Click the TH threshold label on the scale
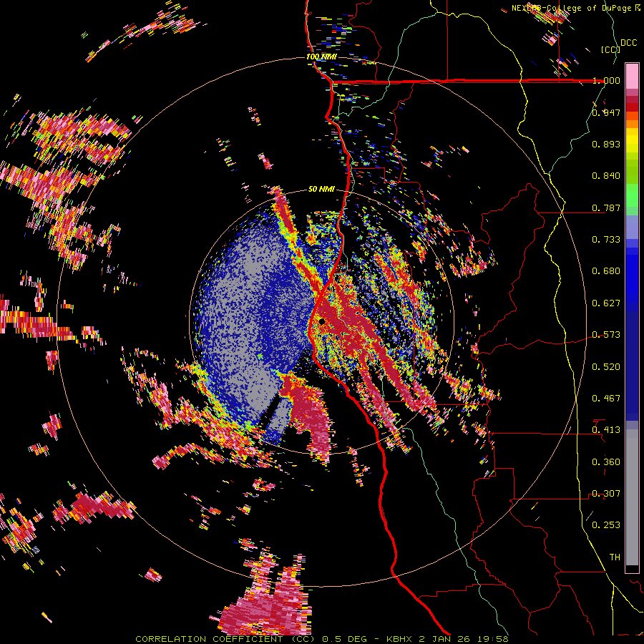 615,557
